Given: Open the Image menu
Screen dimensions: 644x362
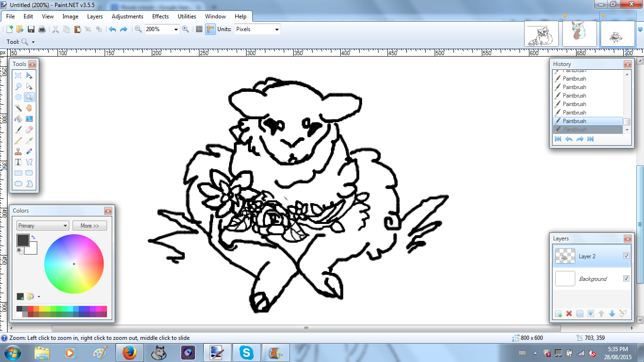Looking at the screenshot, I should click(x=70, y=16).
